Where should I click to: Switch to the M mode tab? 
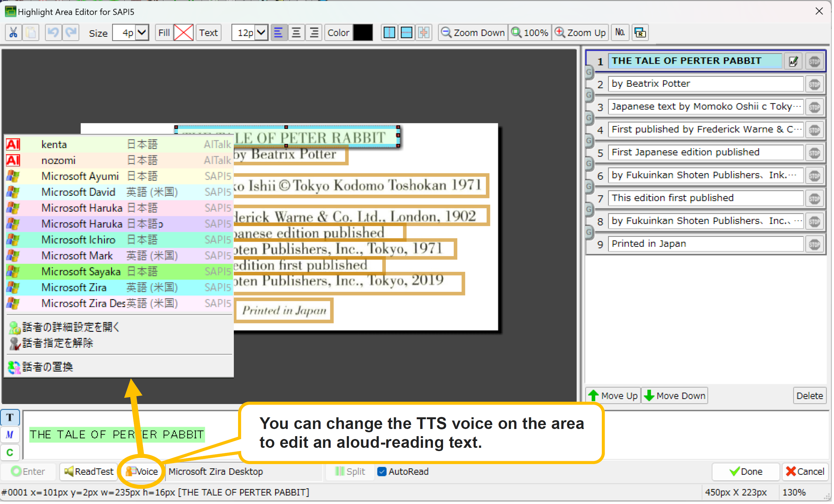[10, 435]
